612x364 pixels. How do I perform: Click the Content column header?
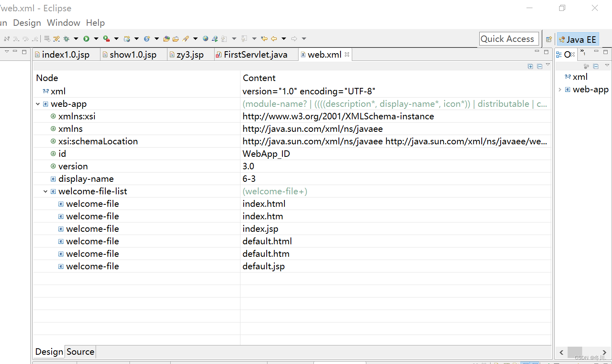396,78
